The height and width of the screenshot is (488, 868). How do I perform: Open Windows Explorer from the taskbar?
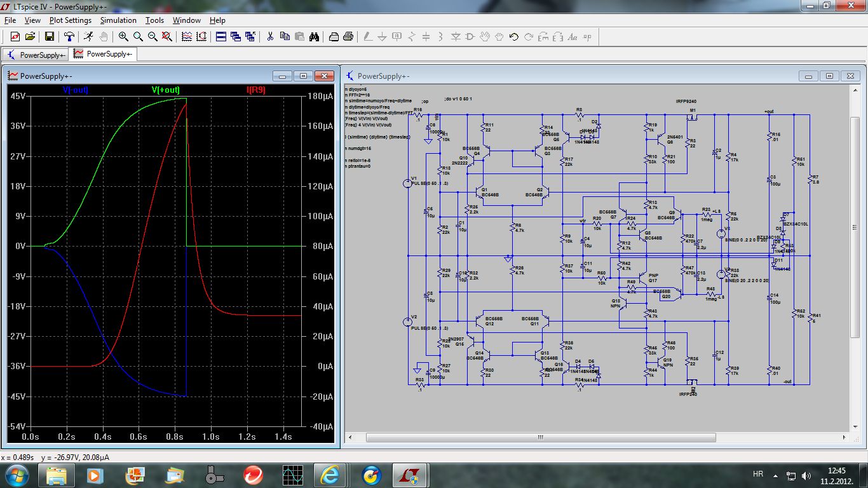[x=57, y=475]
